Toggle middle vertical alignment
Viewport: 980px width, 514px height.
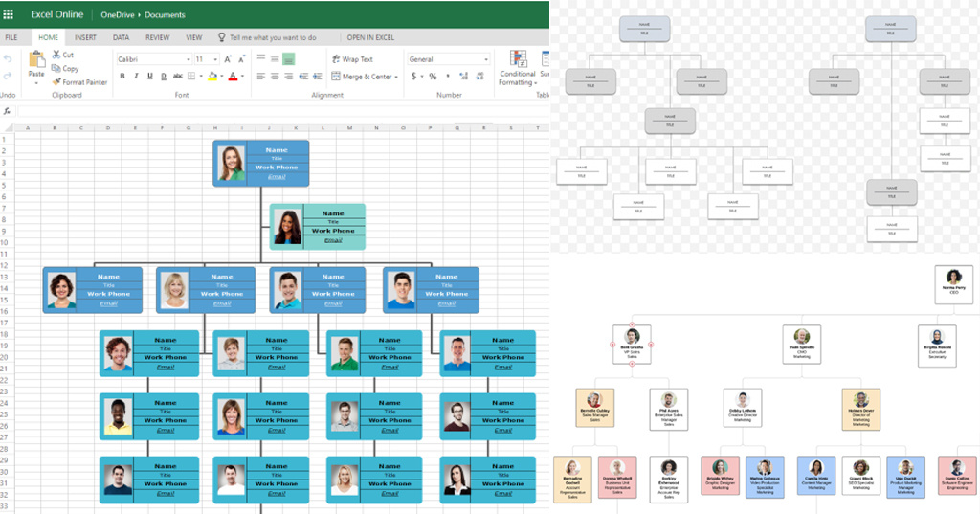click(x=275, y=58)
